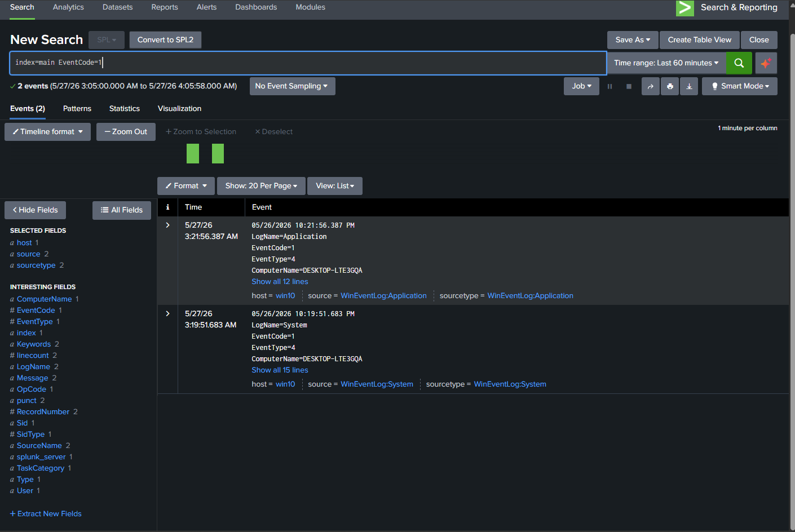Show all 12 lines of first event
Viewport: 795px width, 532px height.
coord(280,282)
